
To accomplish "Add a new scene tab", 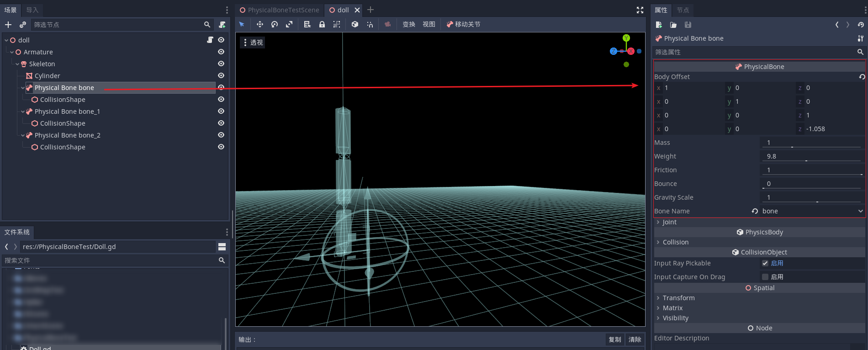I will coord(370,10).
